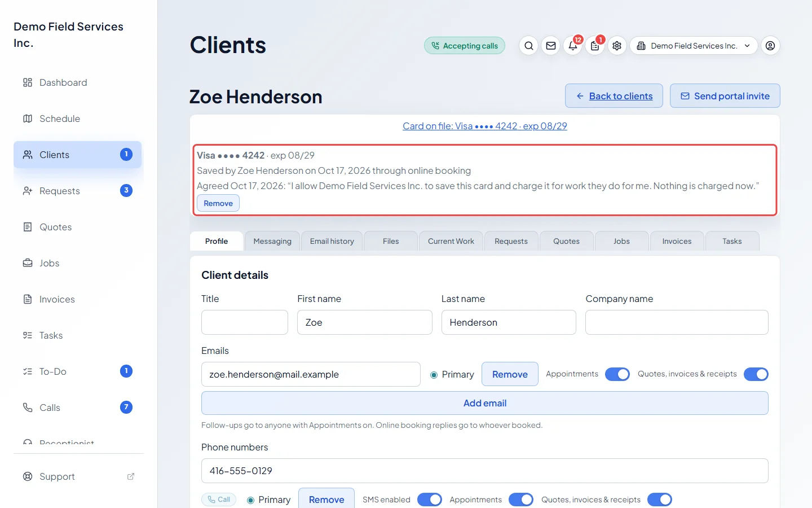The height and width of the screenshot is (508, 812).
Task: Open the mail envelope icon in header
Action: [x=551, y=46]
